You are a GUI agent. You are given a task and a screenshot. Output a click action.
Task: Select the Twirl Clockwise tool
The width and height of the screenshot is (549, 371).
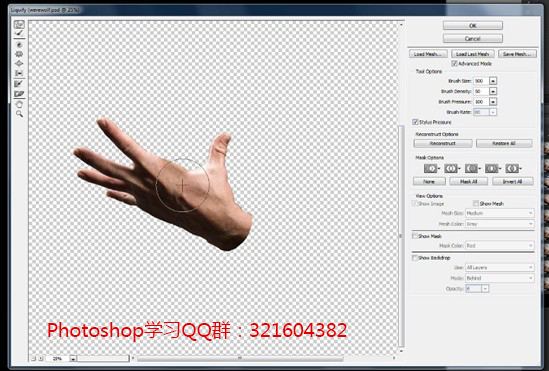[19, 45]
